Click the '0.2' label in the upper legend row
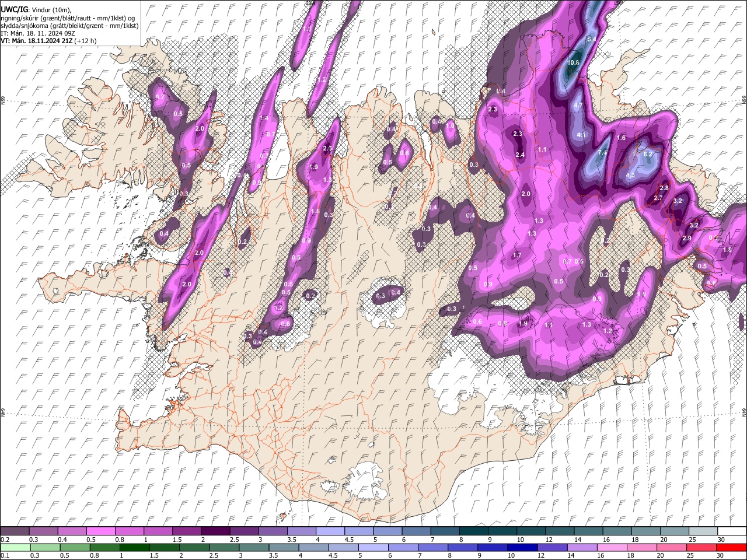This screenshot has height=560, width=747. tap(5, 540)
